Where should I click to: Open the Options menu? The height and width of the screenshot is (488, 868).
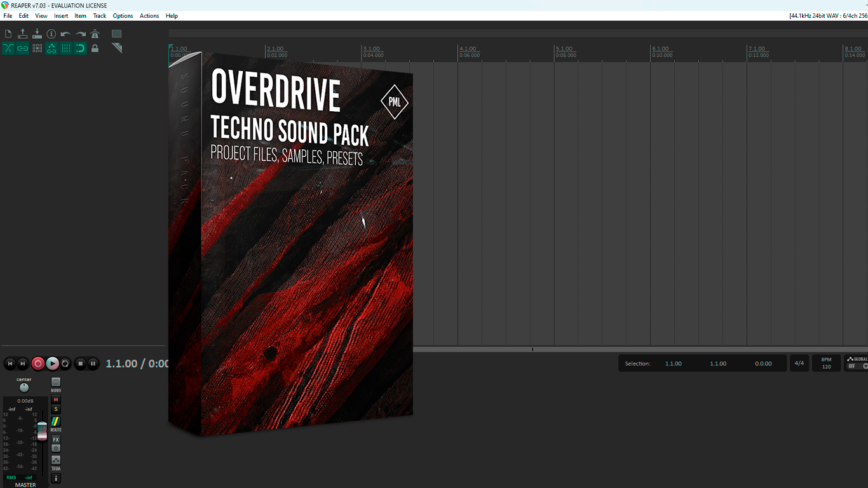click(x=123, y=16)
